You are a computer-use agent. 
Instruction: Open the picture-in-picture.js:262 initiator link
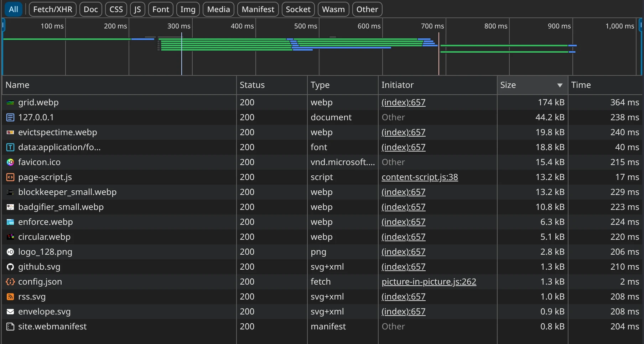click(429, 282)
